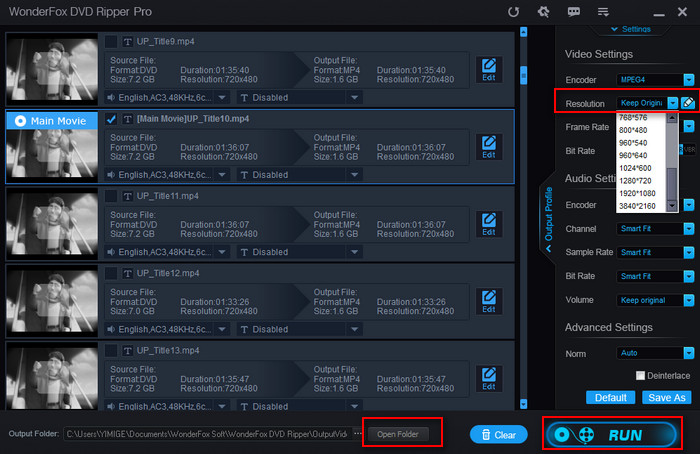Edit the UP_Title11.mp4 item

coord(489,224)
